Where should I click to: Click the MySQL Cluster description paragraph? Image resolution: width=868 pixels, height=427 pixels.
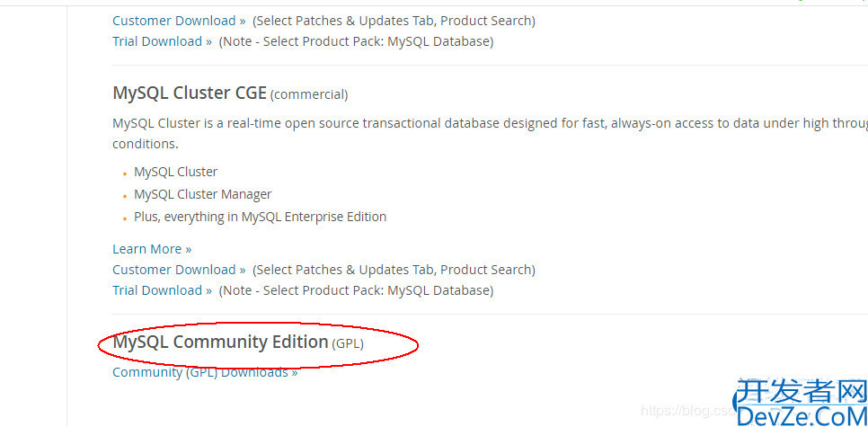[x=449, y=123]
